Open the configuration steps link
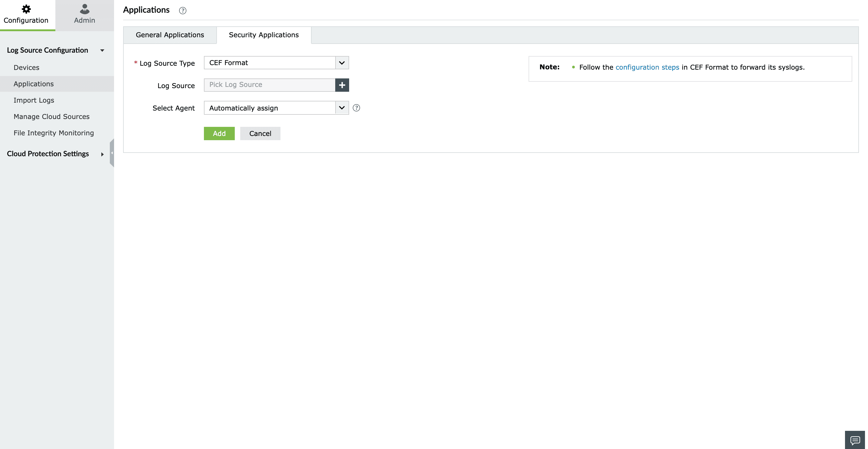Viewport: 868px width, 449px height. pos(647,67)
